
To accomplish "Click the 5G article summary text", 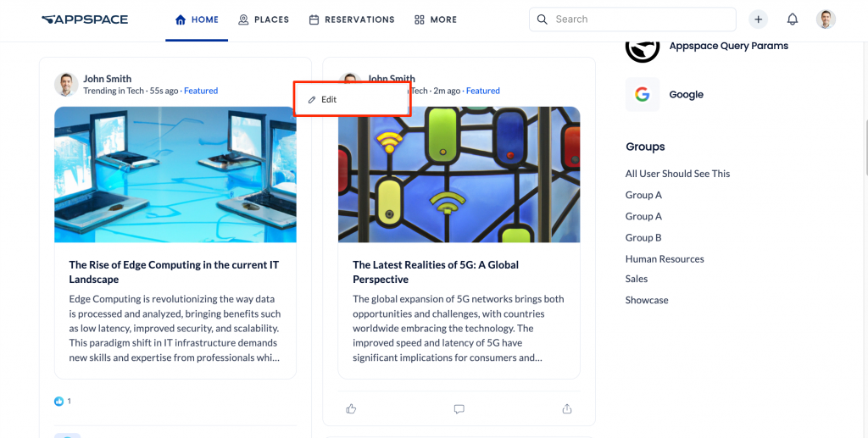I will point(459,329).
